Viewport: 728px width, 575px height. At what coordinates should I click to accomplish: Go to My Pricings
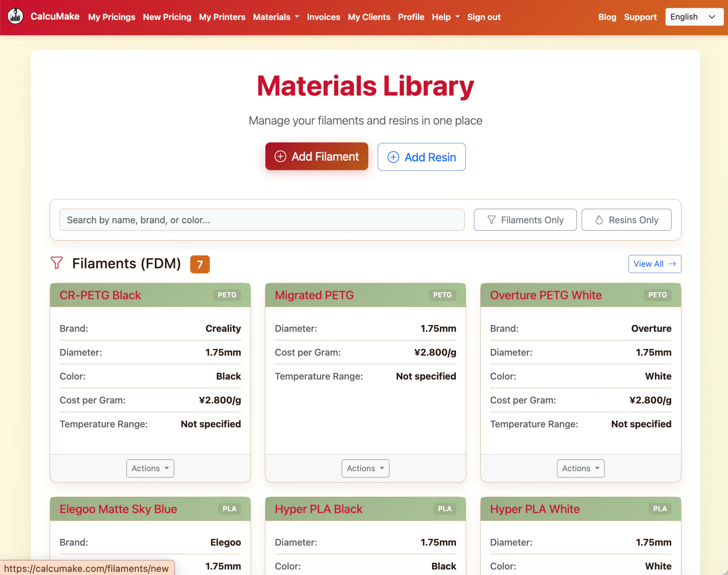(x=112, y=17)
